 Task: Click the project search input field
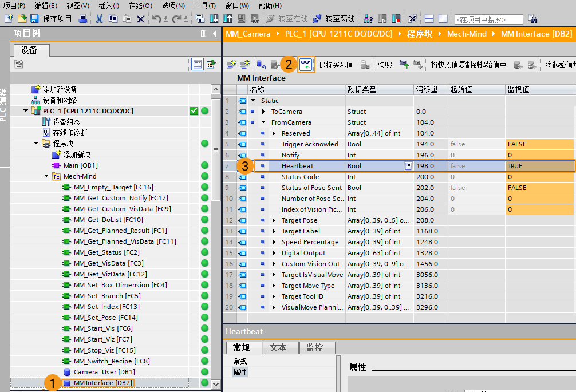coord(488,19)
